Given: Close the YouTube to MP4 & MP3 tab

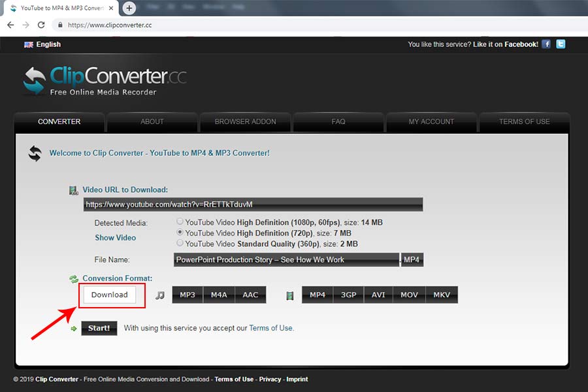Looking at the screenshot, I should click(111, 8).
